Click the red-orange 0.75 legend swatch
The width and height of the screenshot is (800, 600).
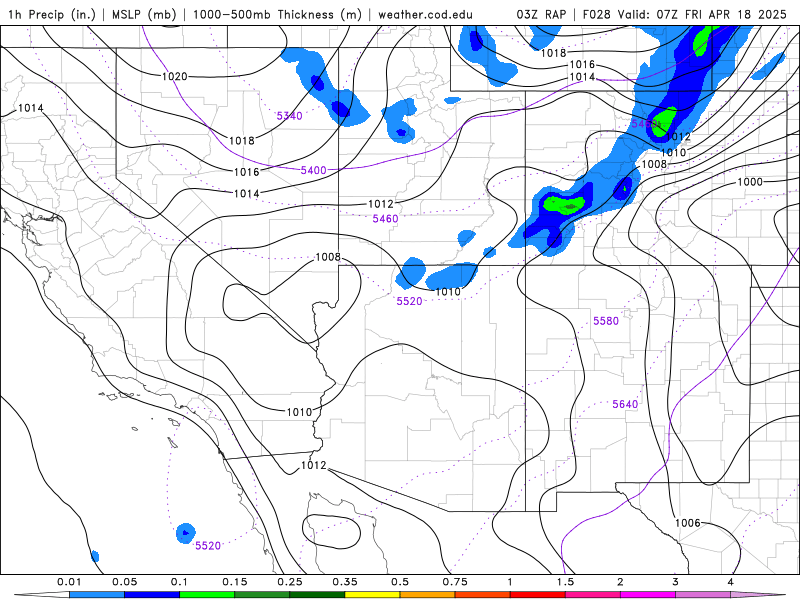483,595
